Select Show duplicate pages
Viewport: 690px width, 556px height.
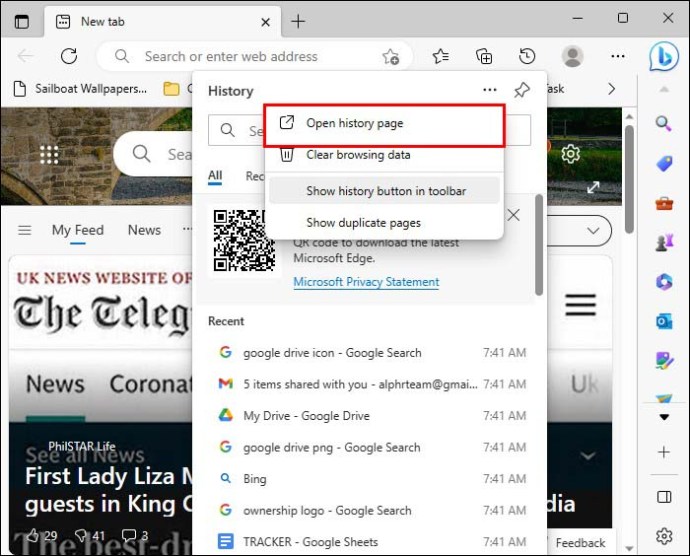click(x=384, y=223)
